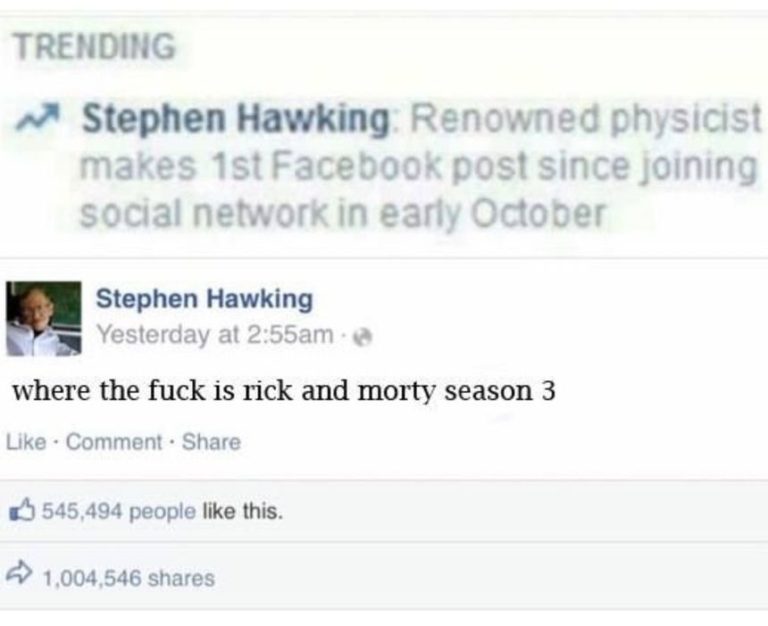Click the globe public-privacy icon
Viewport: 768px width, 626px height.
pyautogui.click(x=364, y=337)
